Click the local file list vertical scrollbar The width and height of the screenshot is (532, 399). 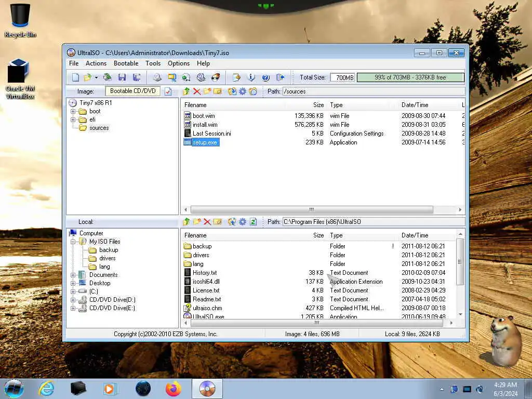(460, 262)
